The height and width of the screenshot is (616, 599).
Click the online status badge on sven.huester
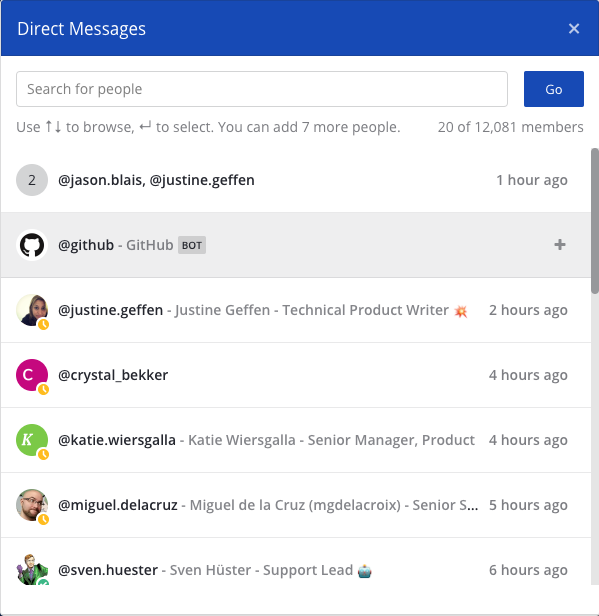[43, 582]
